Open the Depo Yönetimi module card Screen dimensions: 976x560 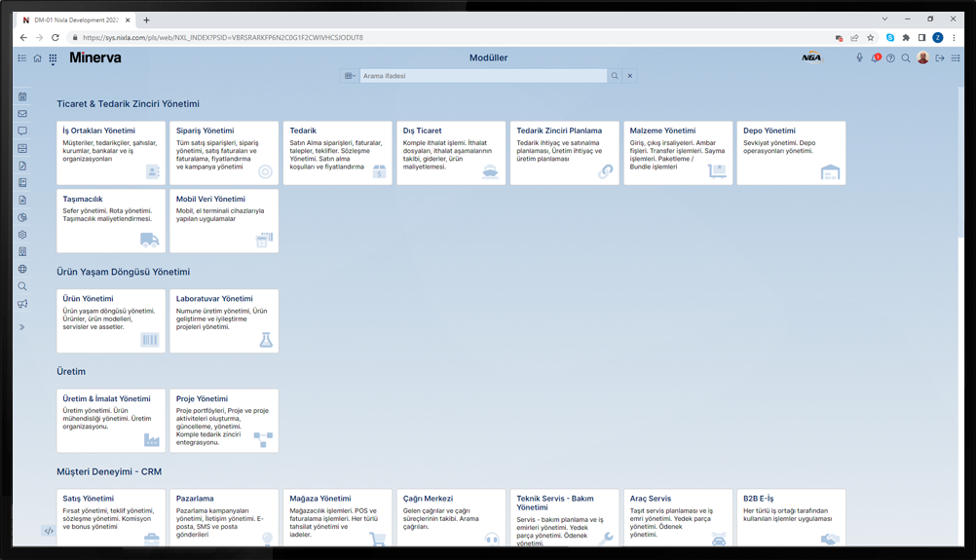point(792,153)
